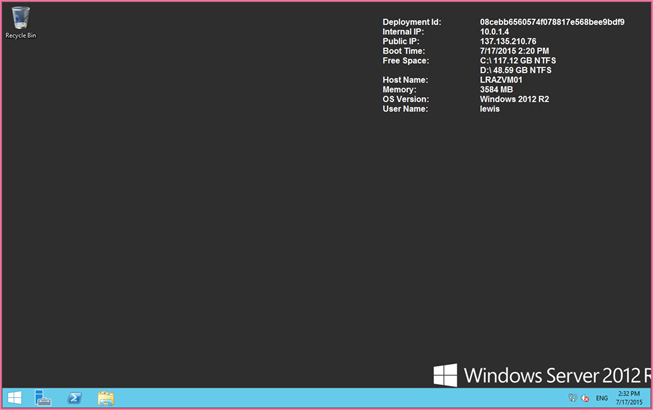The image size is (653, 410).
Task: Open File Explorer from the taskbar
Action: pyautogui.click(x=106, y=398)
